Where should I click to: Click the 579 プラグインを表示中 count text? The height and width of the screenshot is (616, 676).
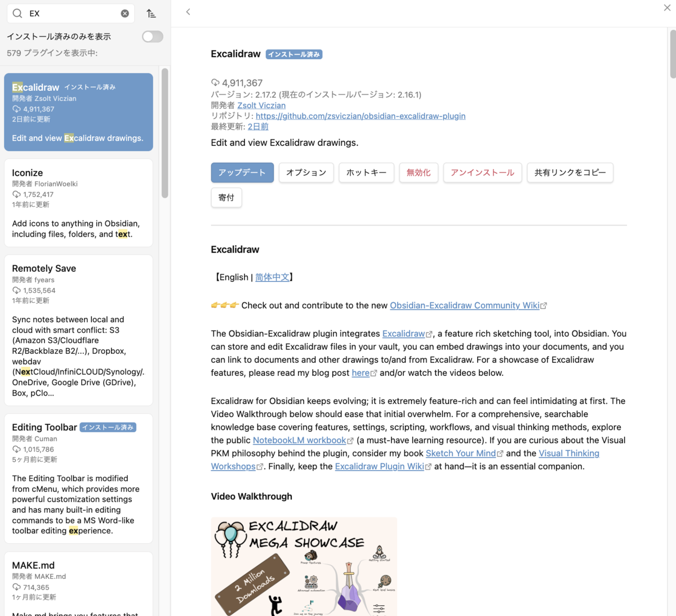pyautogui.click(x=52, y=53)
